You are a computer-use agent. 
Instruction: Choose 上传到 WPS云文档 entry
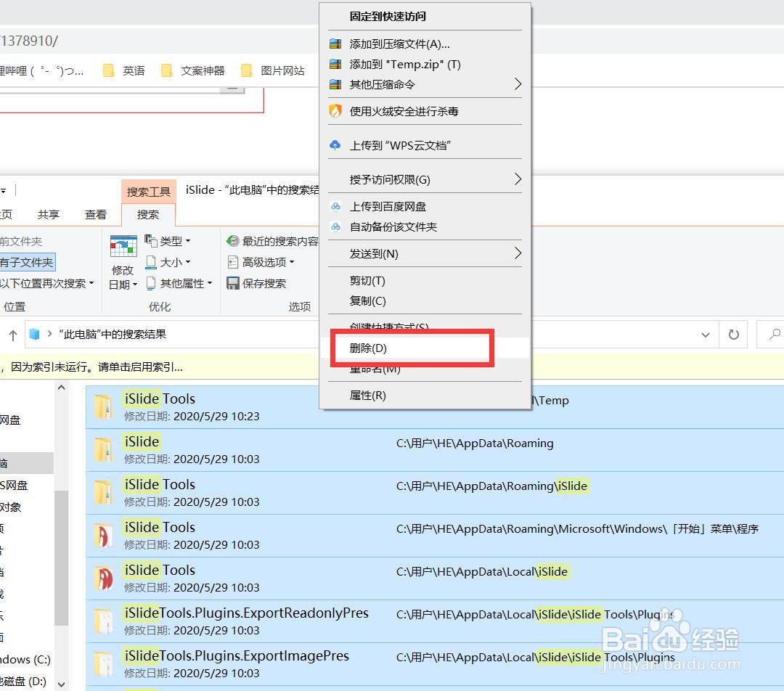pyautogui.click(x=425, y=145)
